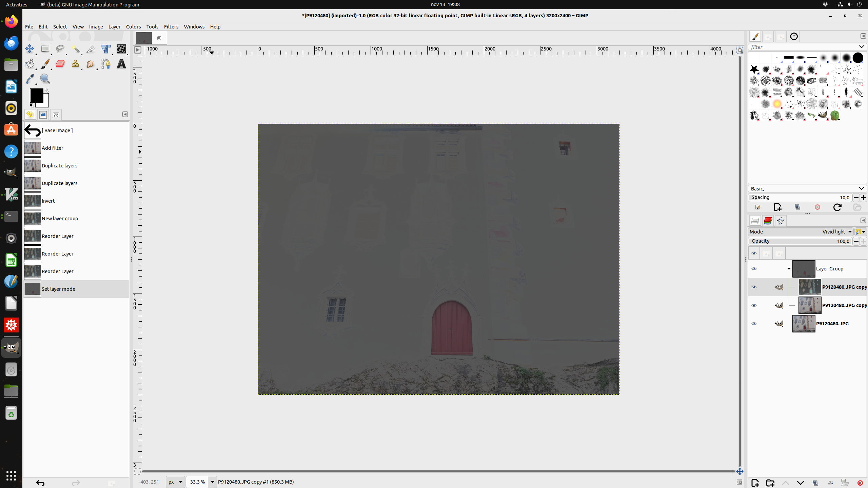This screenshot has height=488, width=868.
Task: Toggle visibility of bottom P9120480.JPG layer
Action: click(754, 324)
